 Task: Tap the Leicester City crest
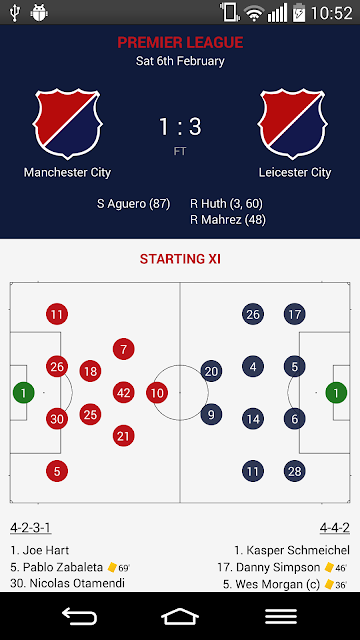point(293,124)
